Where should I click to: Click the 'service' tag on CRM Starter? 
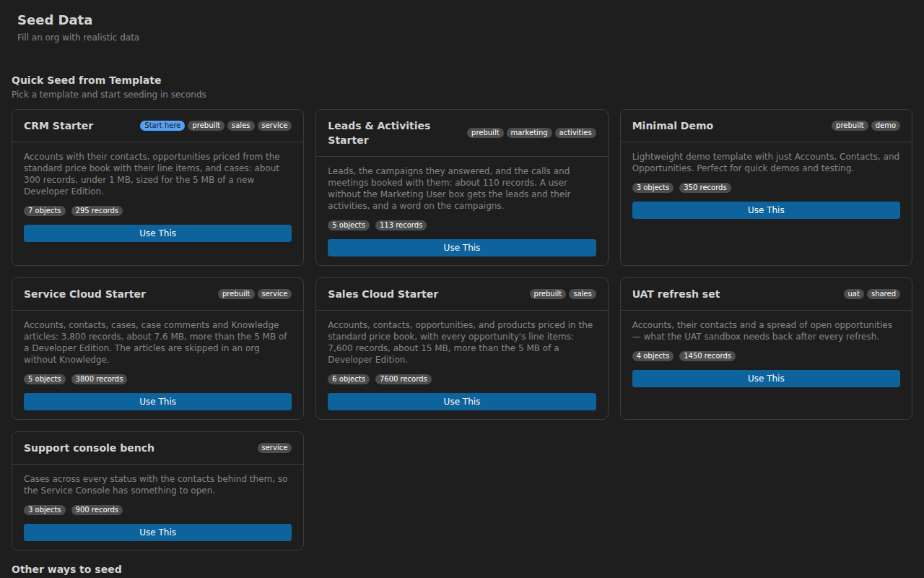pyautogui.click(x=275, y=126)
